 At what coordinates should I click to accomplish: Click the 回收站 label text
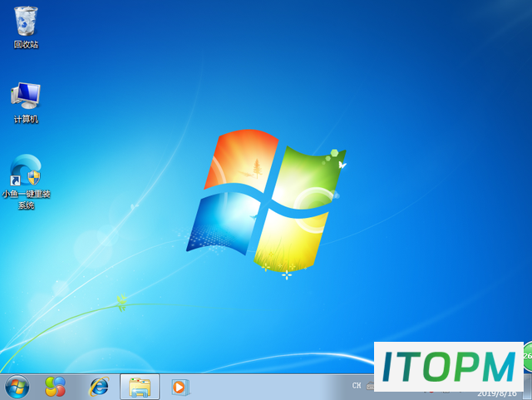(x=26, y=44)
